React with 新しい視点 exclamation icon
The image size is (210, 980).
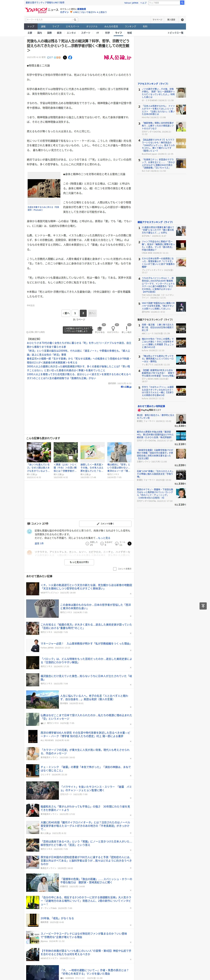[x=127, y=329]
